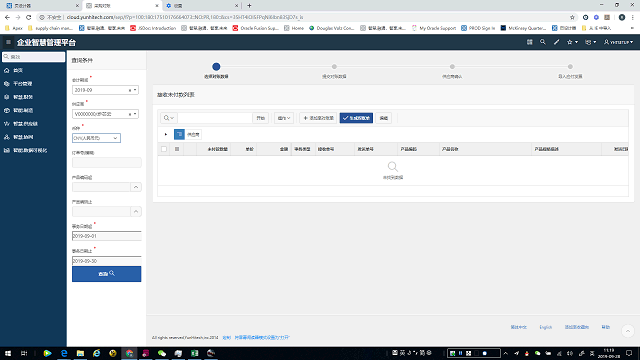The width and height of the screenshot is (640, 360).
Task: Open the header search magnifier icon
Action: pos(542,42)
